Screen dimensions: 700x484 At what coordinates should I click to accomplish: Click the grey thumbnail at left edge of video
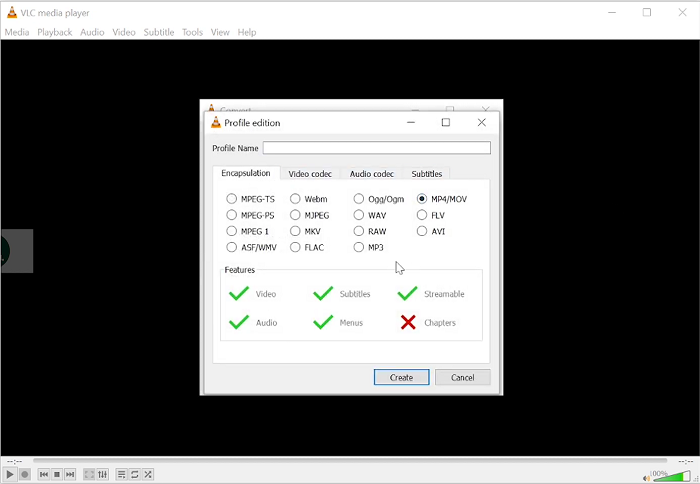click(17, 251)
